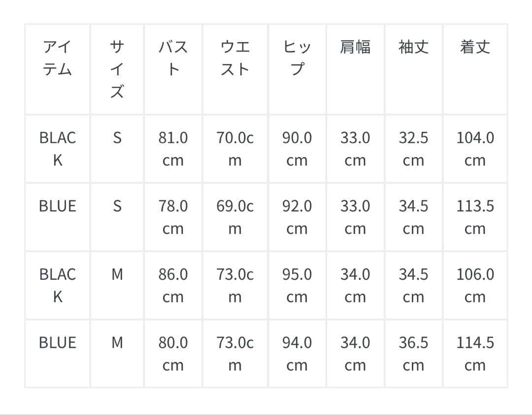Select the 86.0 cm bust cell
The image size is (532, 415).
(x=173, y=285)
